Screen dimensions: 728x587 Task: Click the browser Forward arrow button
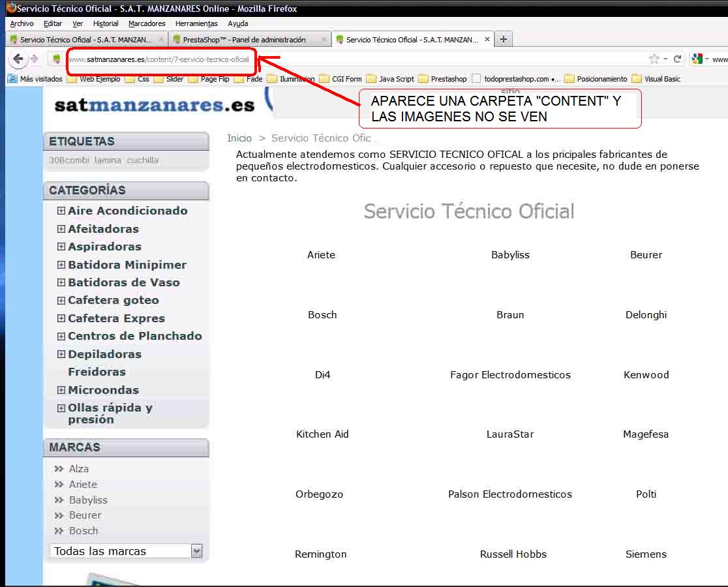(x=35, y=59)
